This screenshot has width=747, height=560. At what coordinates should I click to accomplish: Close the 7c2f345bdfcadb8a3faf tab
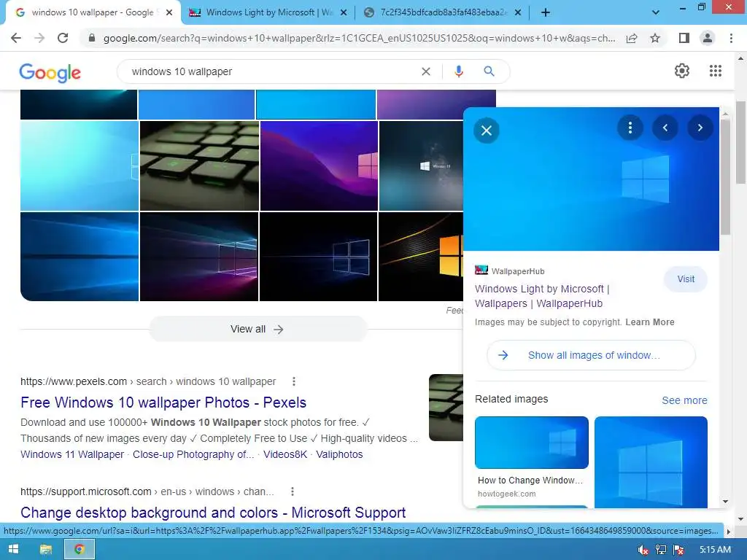click(518, 12)
